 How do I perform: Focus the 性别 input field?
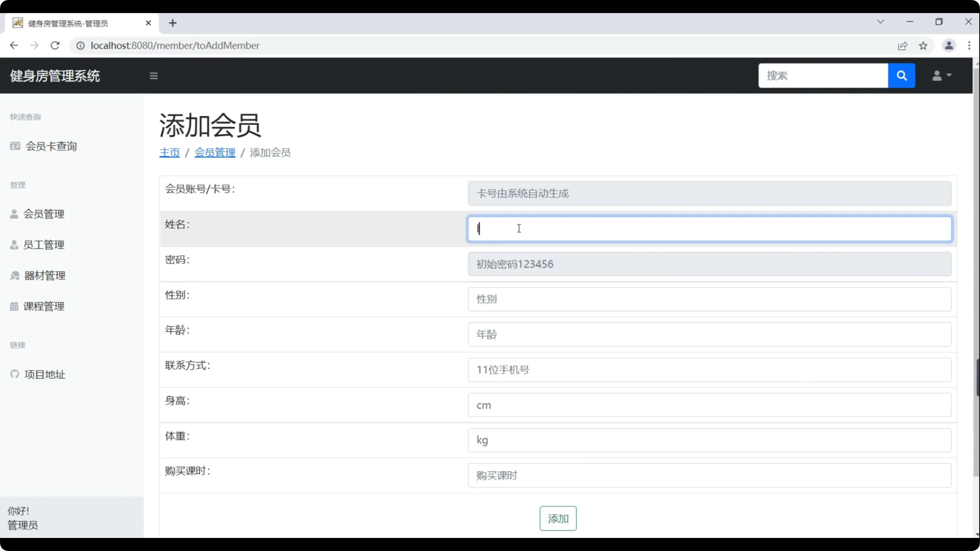[709, 299]
